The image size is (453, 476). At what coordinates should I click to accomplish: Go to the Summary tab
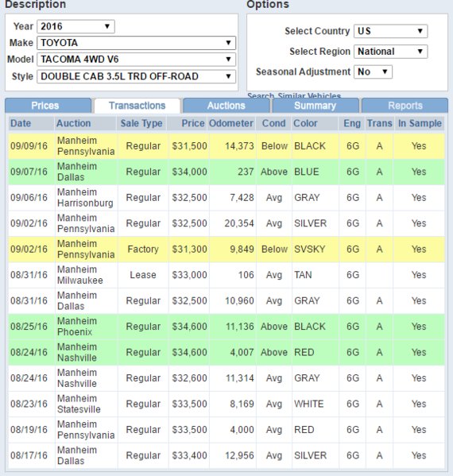(316, 106)
